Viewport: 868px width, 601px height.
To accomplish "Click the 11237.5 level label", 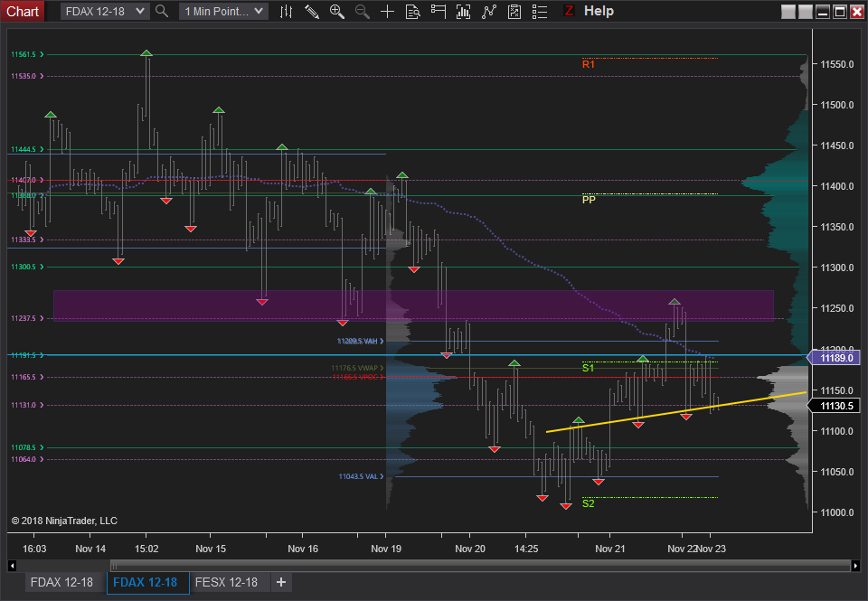I will (24, 318).
